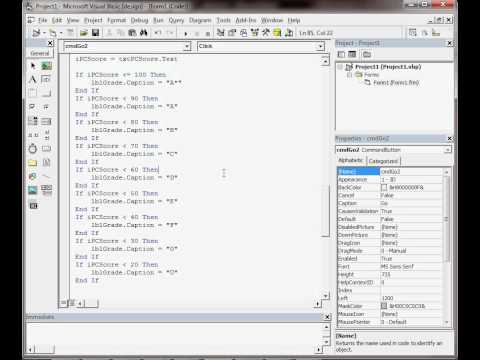Select the TextBox control in the toolbox
The image size is (480, 360).
46,79
